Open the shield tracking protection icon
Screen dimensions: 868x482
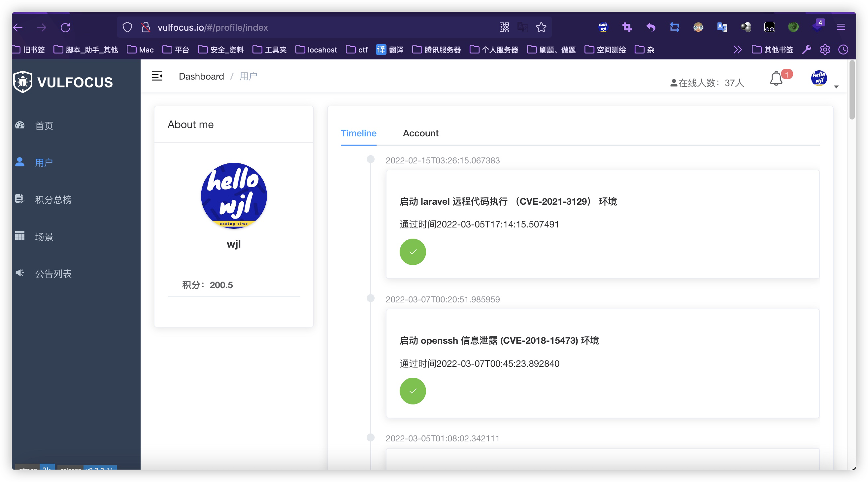pyautogui.click(x=127, y=27)
